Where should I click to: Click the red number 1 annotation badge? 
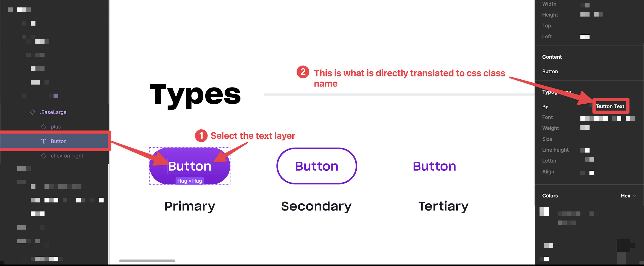[x=201, y=135]
